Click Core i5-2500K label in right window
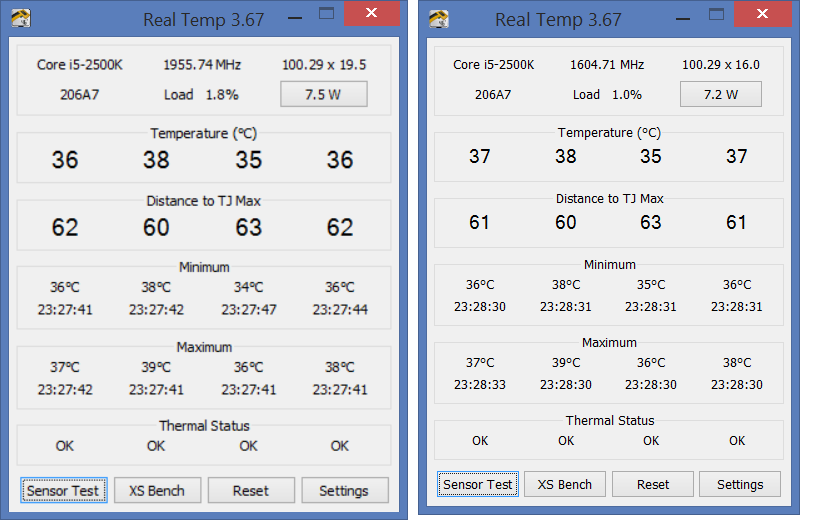 click(x=493, y=65)
